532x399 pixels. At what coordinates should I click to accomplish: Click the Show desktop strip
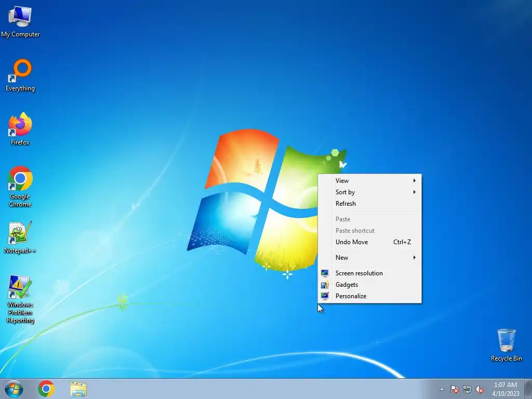click(528, 389)
